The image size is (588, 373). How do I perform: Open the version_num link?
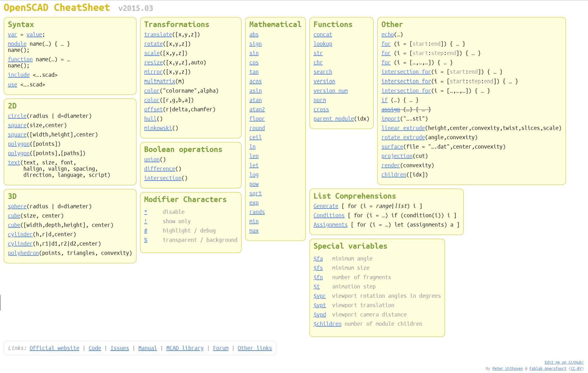tap(330, 91)
